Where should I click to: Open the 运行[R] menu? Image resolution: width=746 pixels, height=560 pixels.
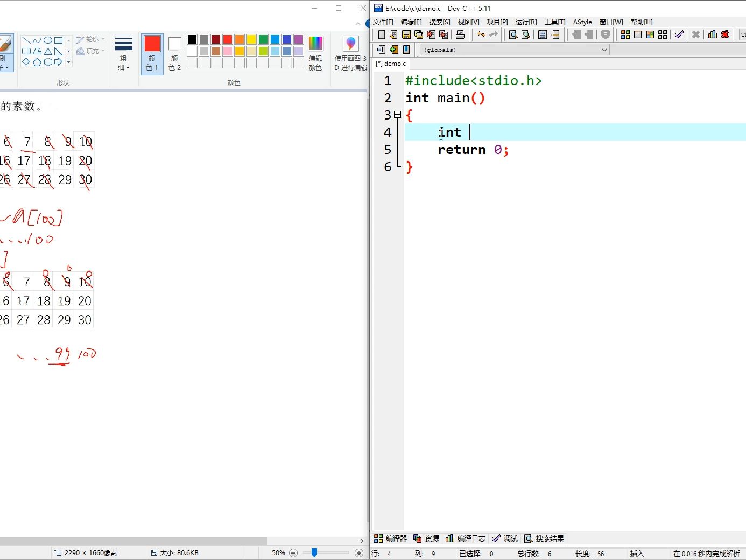(x=526, y=22)
